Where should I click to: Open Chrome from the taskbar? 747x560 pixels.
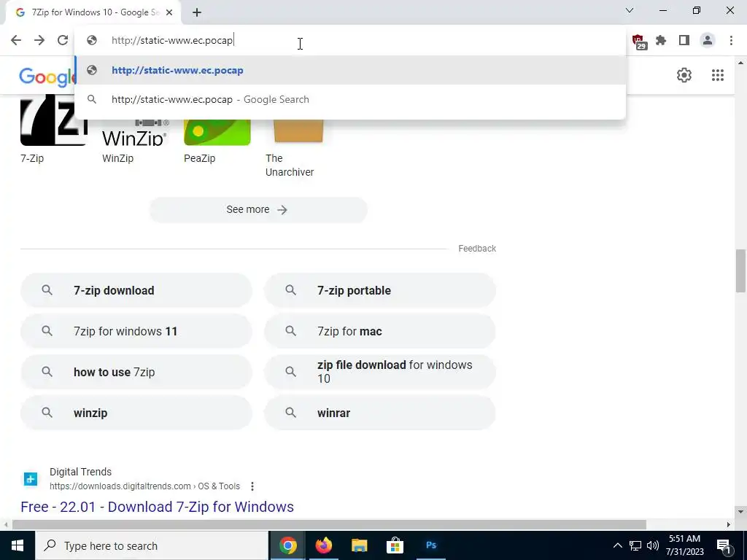[x=287, y=545]
